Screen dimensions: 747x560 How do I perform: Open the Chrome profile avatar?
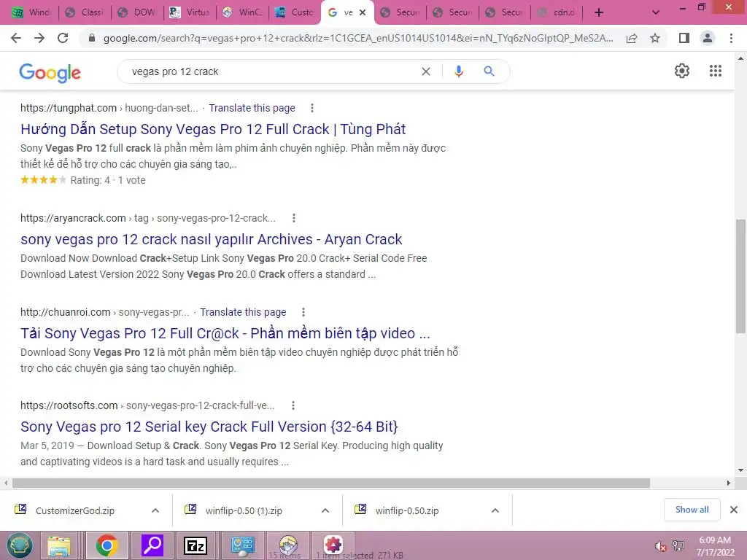point(708,38)
